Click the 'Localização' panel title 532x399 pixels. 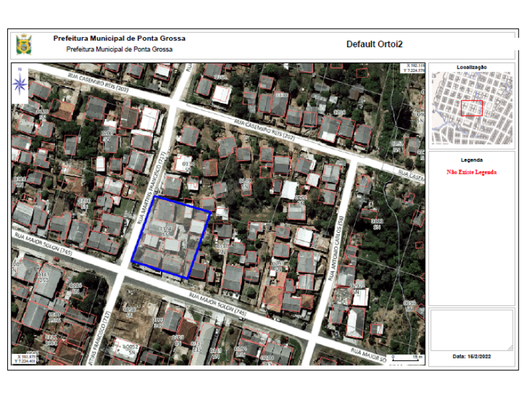[471, 67]
